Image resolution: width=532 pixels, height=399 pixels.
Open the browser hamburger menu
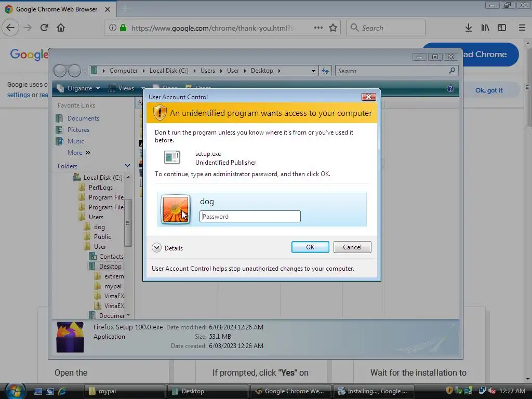[x=522, y=28]
